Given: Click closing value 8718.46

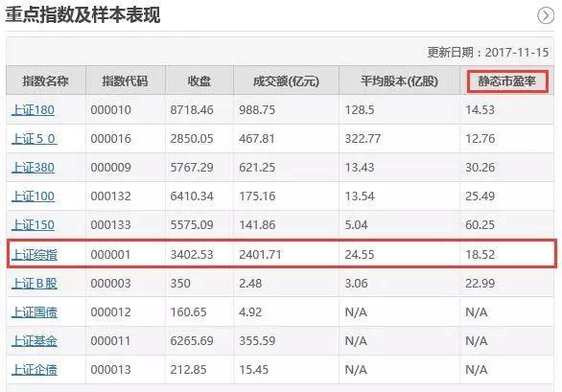Looking at the screenshot, I should pyautogui.click(x=192, y=109).
